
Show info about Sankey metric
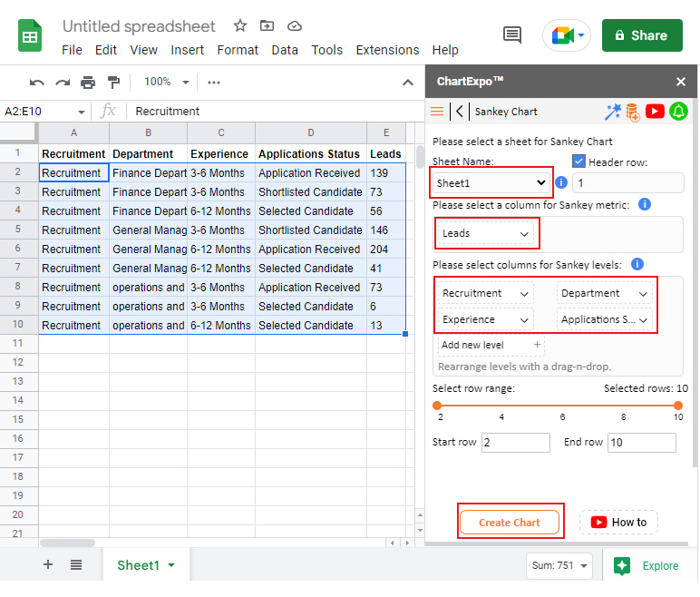645,205
